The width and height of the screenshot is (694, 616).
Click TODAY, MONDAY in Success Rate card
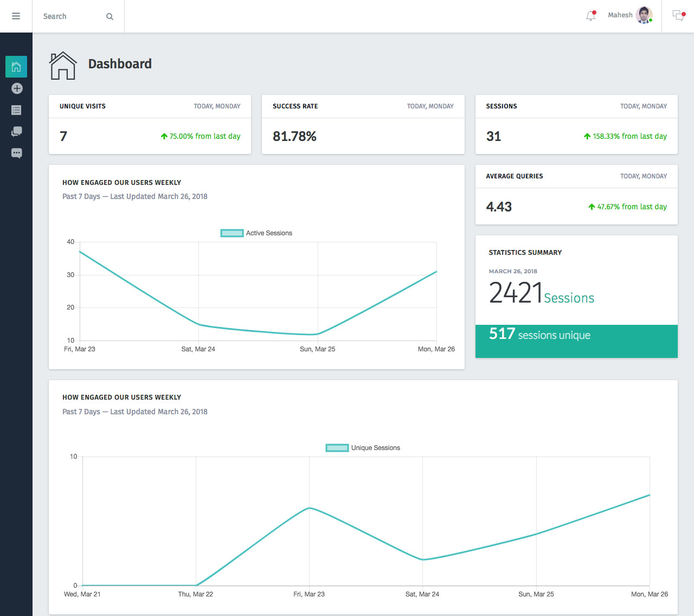pyautogui.click(x=430, y=106)
